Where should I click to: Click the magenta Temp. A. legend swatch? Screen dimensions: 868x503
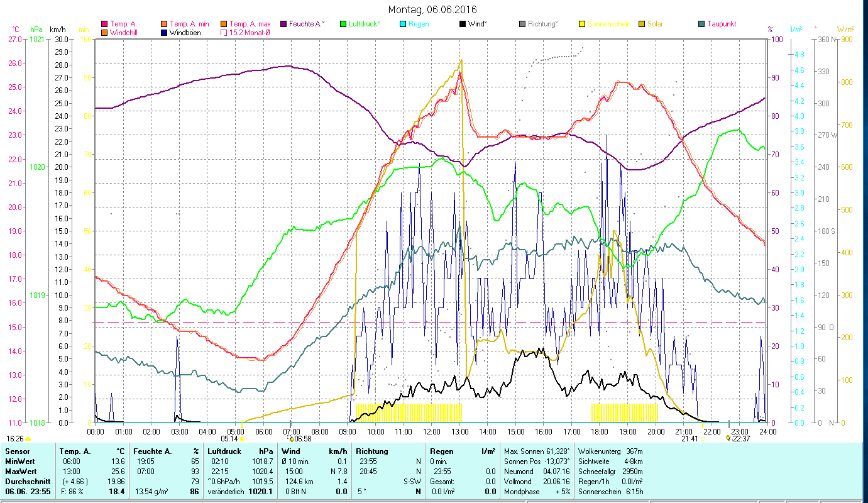pos(104,25)
